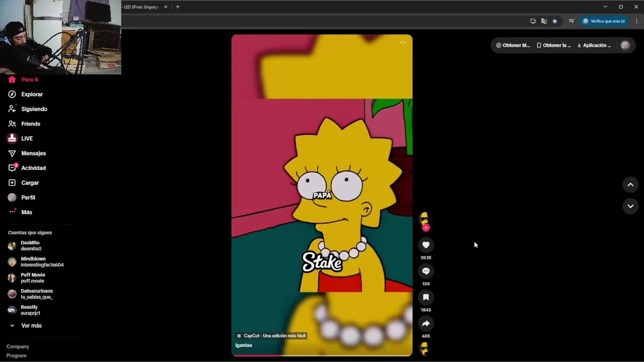Click the translate page icon
The width and height of the screenshot is (644, 362).
[x=544, y=21]
